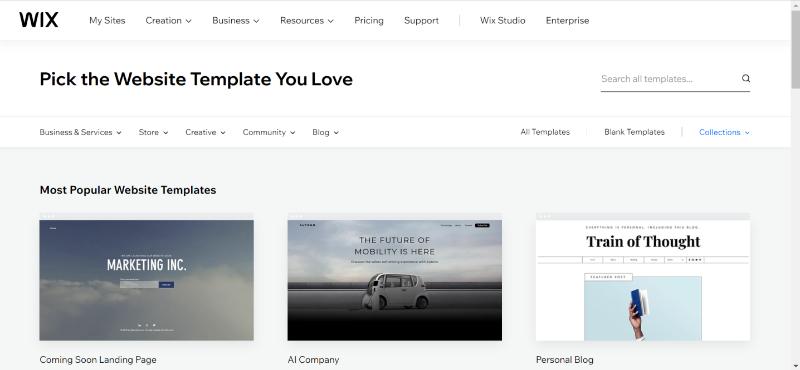Expand Business & Services category
Screen dimensions: 800x370
81,132
